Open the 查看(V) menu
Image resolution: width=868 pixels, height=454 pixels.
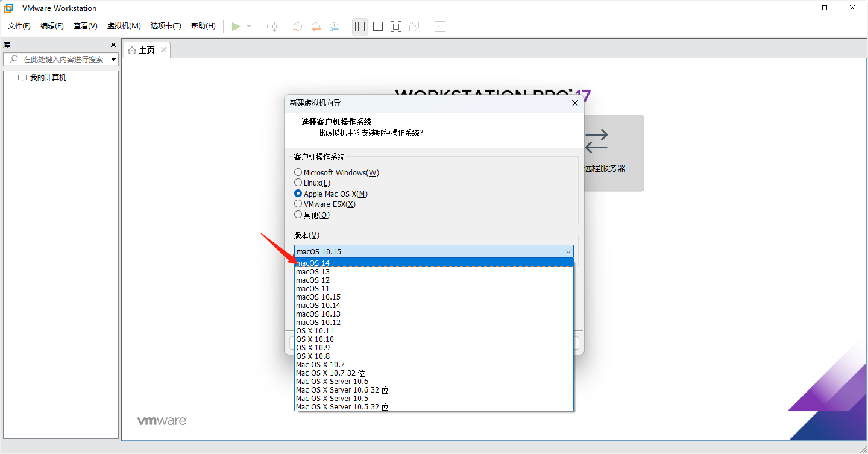click(x=86, y=26)
